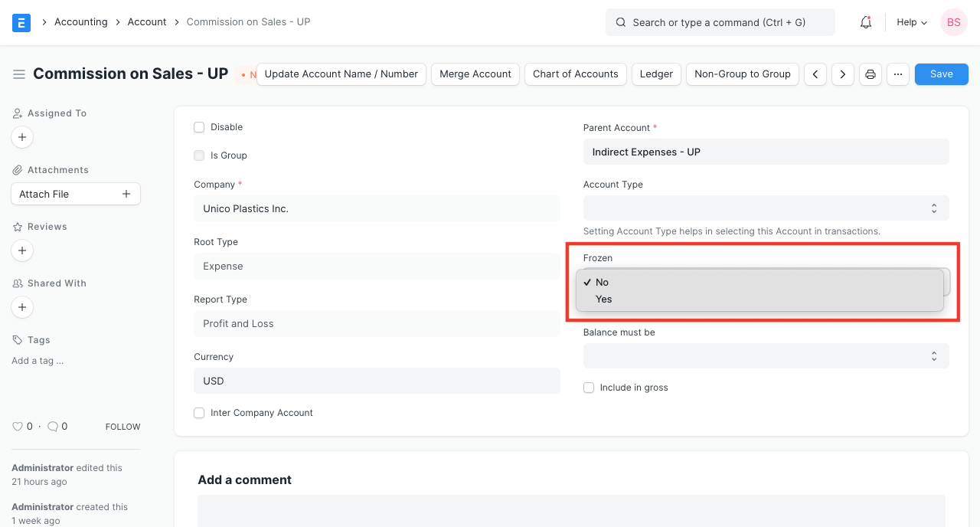Open the Help dropdown menu
Screen dimensions: 980x527
(912, 22)
